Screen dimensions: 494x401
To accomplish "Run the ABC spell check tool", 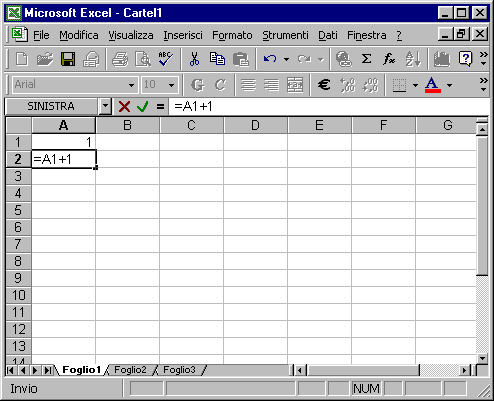I will pyautogui.click(x=165, y=59).
